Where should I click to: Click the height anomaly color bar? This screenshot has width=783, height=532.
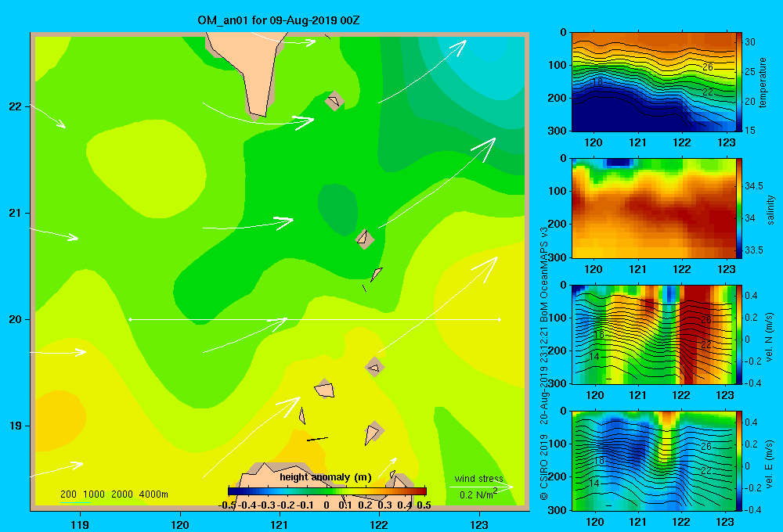tap(327, 491)
